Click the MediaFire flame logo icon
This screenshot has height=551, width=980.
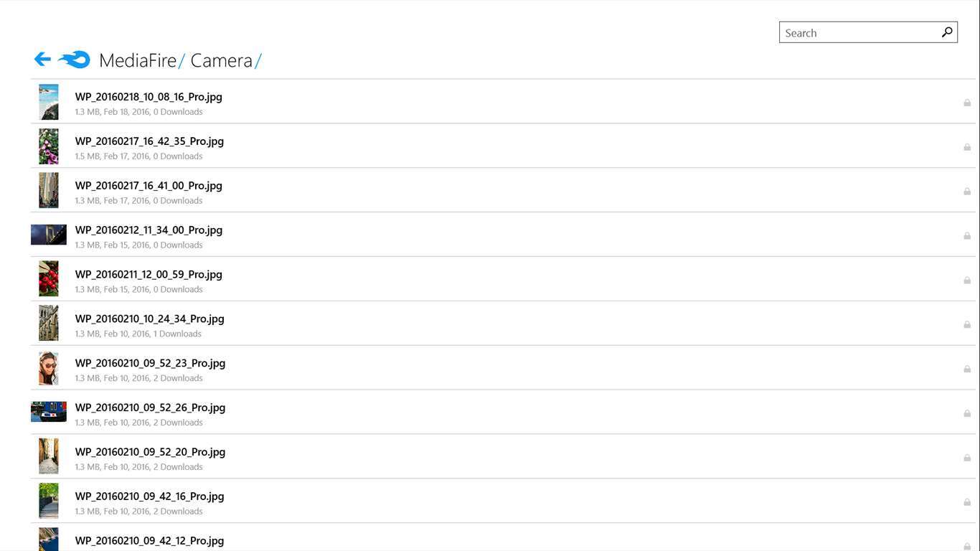click(75, 60)
